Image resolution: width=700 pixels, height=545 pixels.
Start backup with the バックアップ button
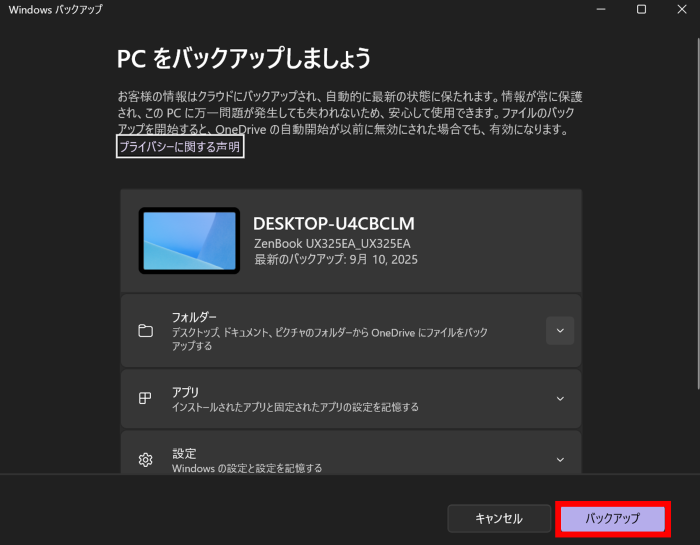[x=612, y=518]
